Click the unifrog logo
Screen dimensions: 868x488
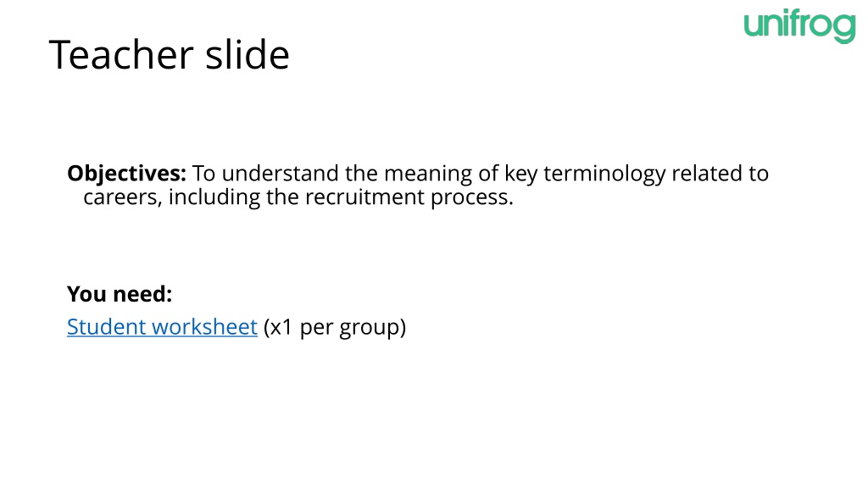click(800, 26)
